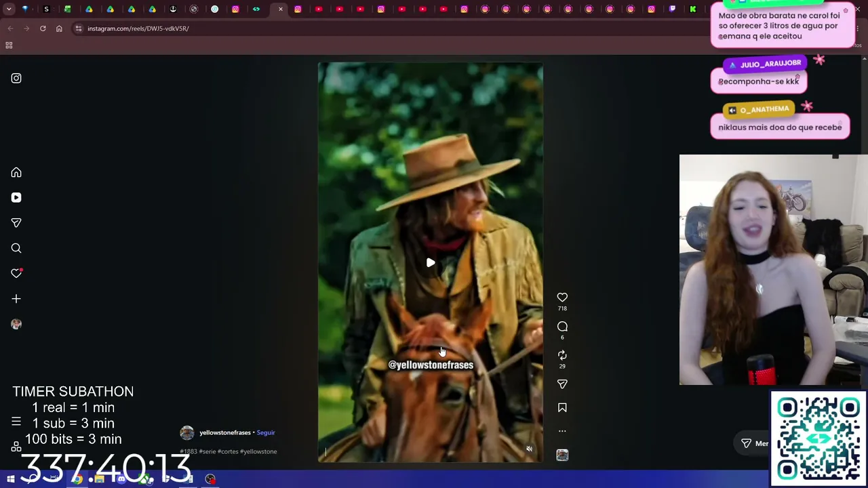This screenshot has height=488, width=868.
Task: Open Google Chrome from the taskbar
Action: 77,479
